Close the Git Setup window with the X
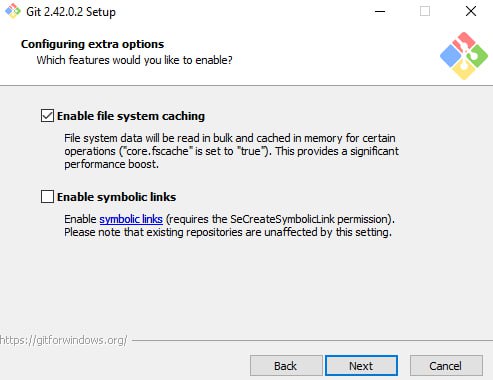The width and height of the screenshot is (493, 380). [x=471, y=11]
